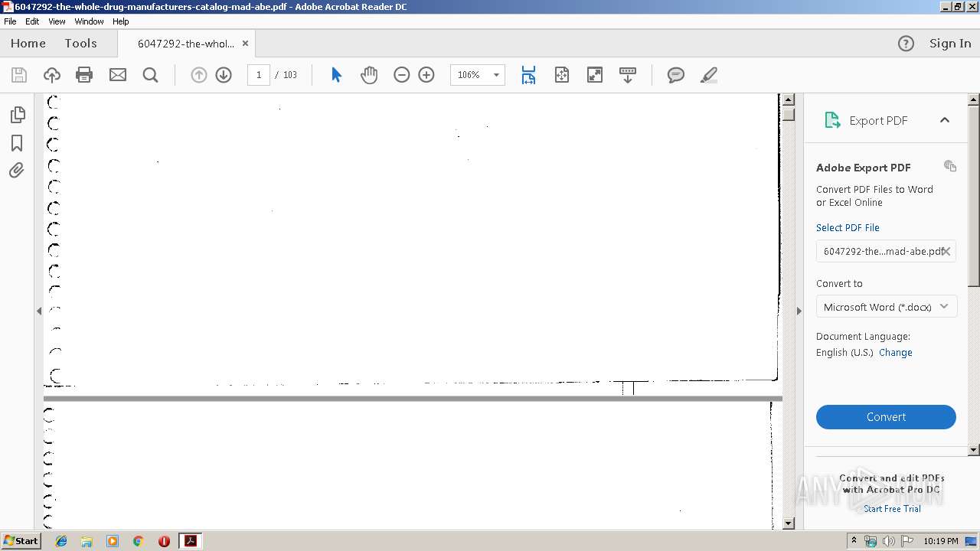Collapse the right tools pane arrow
The image size is (980, 551).
coord(799,311)
